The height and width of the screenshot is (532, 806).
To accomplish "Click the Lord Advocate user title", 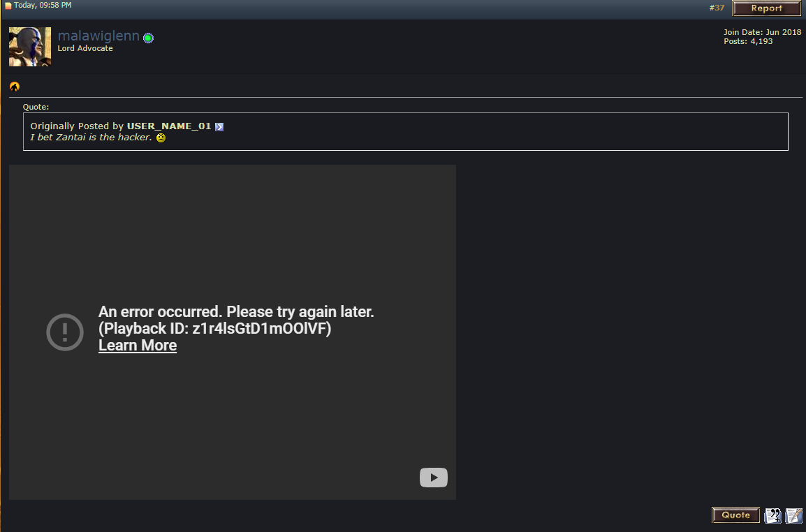I will [85, 49].
